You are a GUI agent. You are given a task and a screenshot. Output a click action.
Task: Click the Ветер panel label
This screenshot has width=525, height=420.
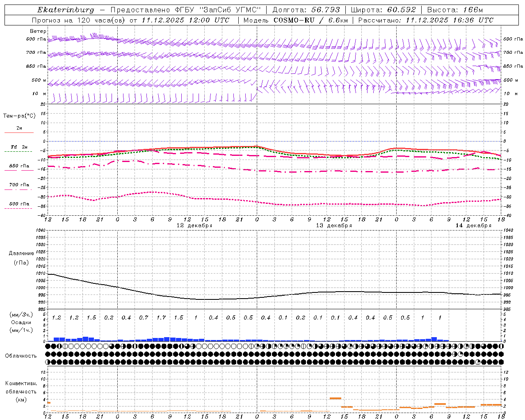tap(38, 31)
